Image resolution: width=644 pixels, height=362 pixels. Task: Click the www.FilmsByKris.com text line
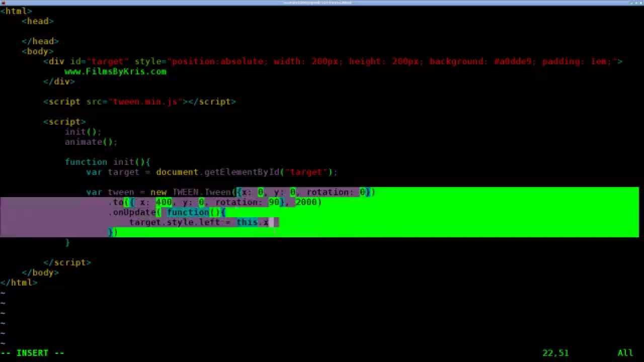tap(115, 71)
